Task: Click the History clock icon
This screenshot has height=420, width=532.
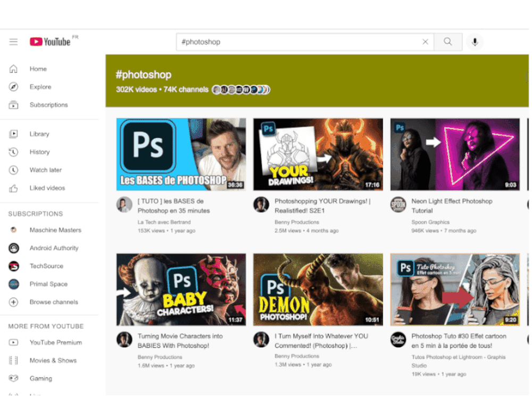Action: coord(14,152)
